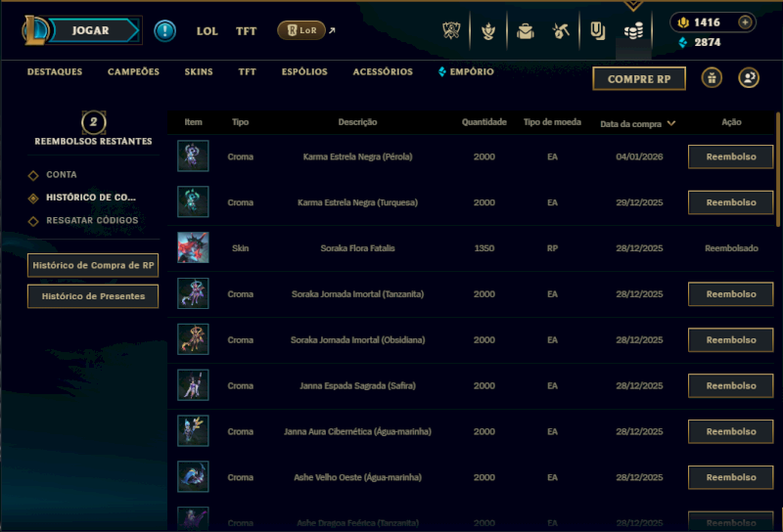Click the Janna Espada Sagrada (Safira) thumbnail
The image size is (783, 532).
pos(193,385)
